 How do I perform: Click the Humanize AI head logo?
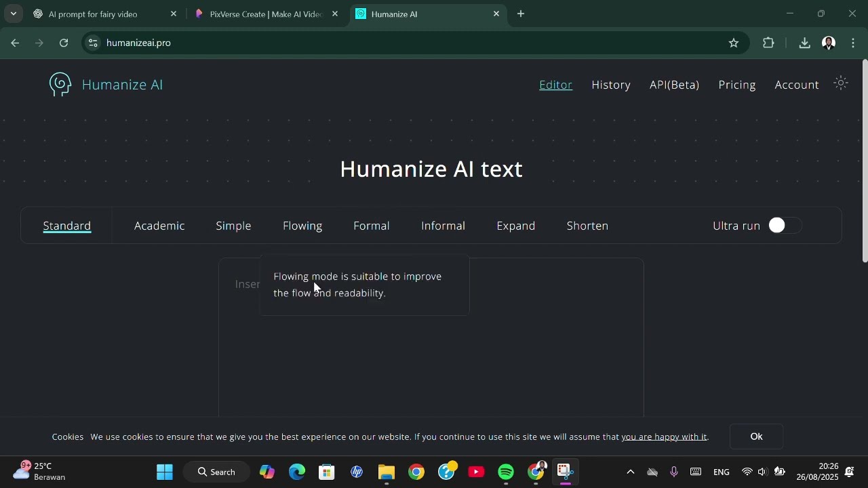[x=60, y=85]
